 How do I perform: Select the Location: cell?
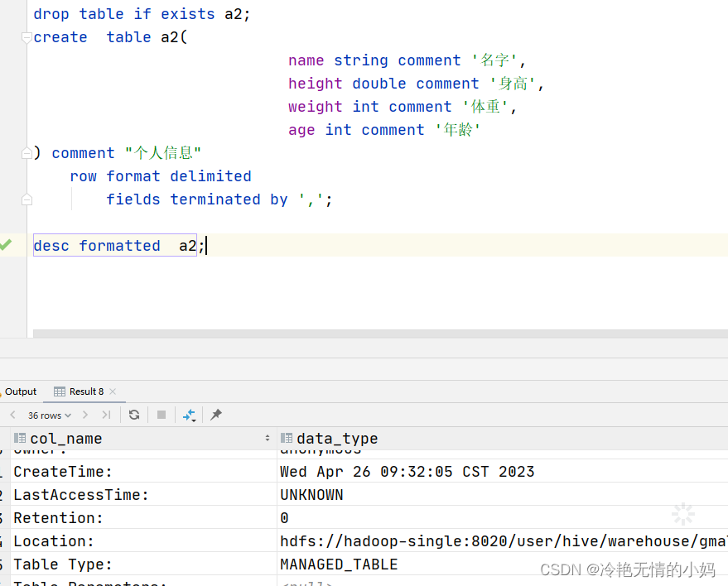pyautogui.click(x=143, y=541)
